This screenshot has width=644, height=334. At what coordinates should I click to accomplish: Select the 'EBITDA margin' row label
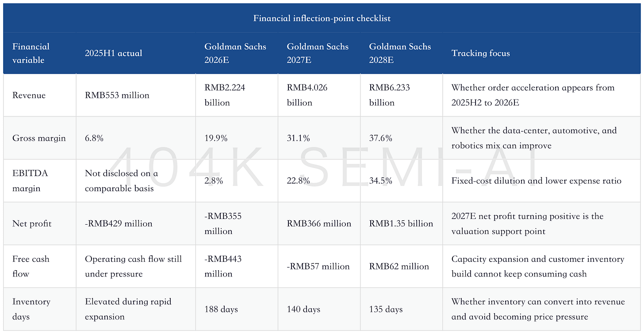30,180
